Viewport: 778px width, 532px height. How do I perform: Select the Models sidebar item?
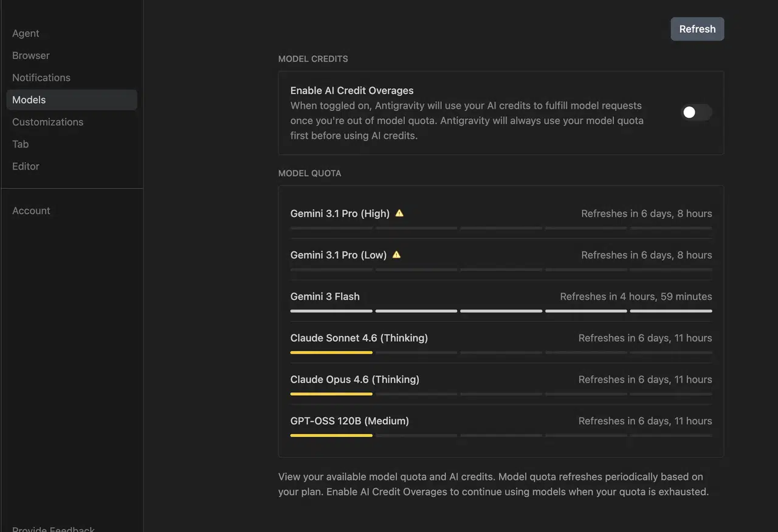pos(72,100)
